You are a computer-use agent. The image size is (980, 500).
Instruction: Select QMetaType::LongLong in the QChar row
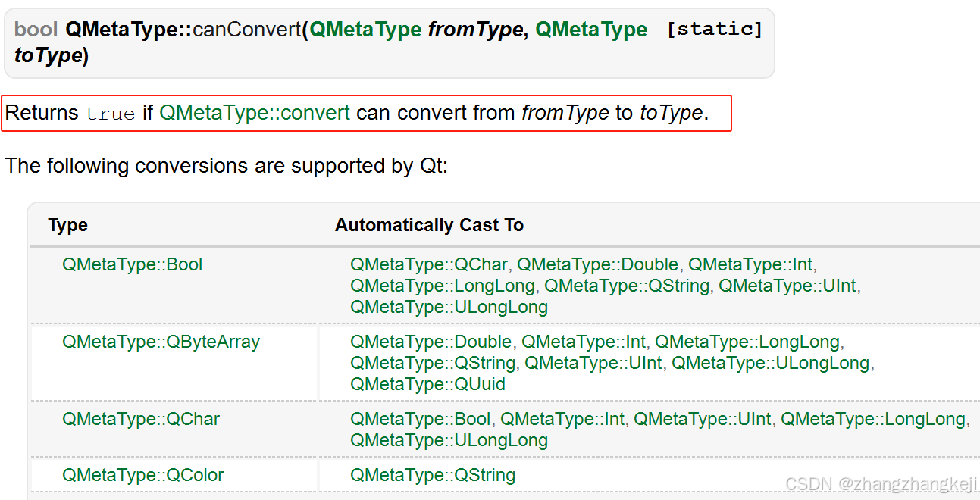873,419
